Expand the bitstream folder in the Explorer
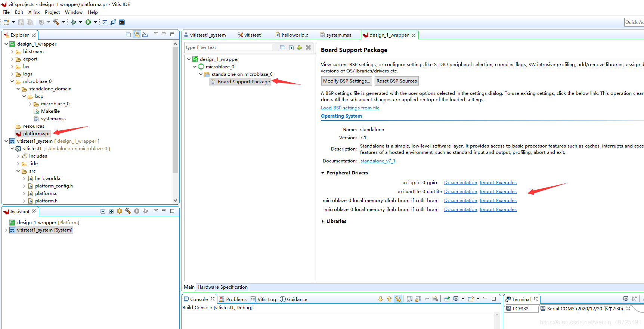 point(12,52)
